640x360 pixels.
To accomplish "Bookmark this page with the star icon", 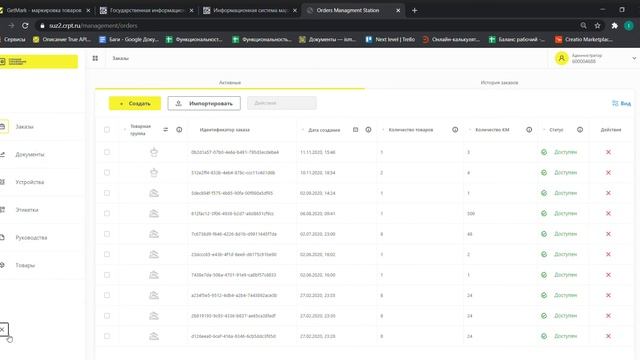I will [598, 26].
